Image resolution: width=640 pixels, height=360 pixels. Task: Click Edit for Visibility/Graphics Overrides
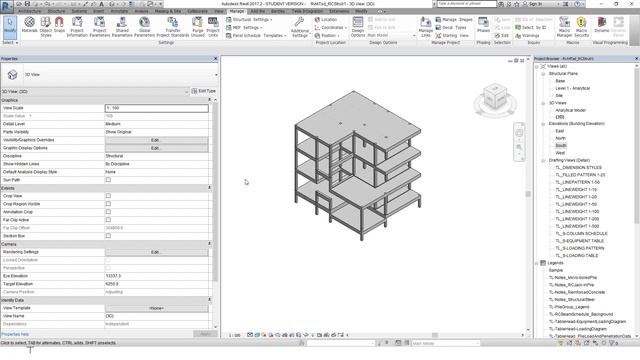point(157,140)
